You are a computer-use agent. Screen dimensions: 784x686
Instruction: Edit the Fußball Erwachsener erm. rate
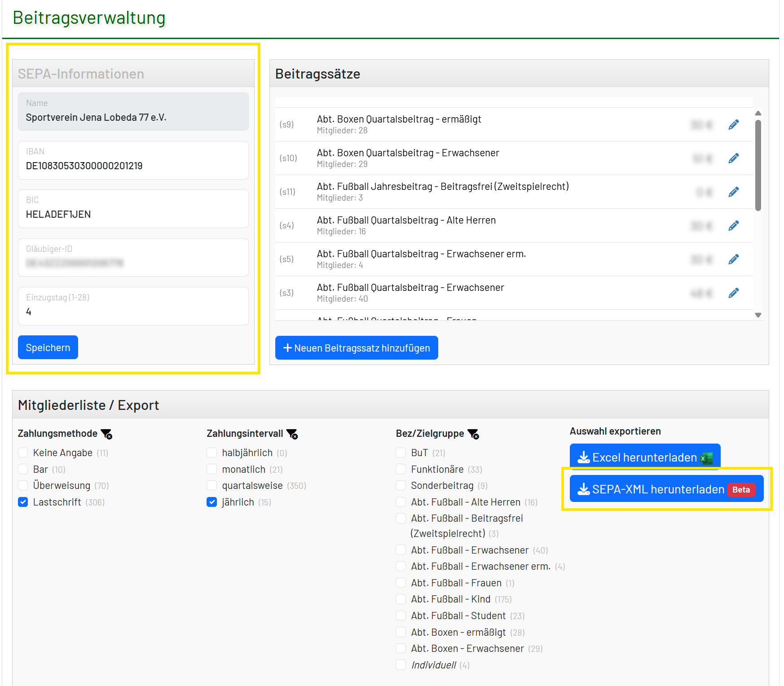click(x=733, y=259)
